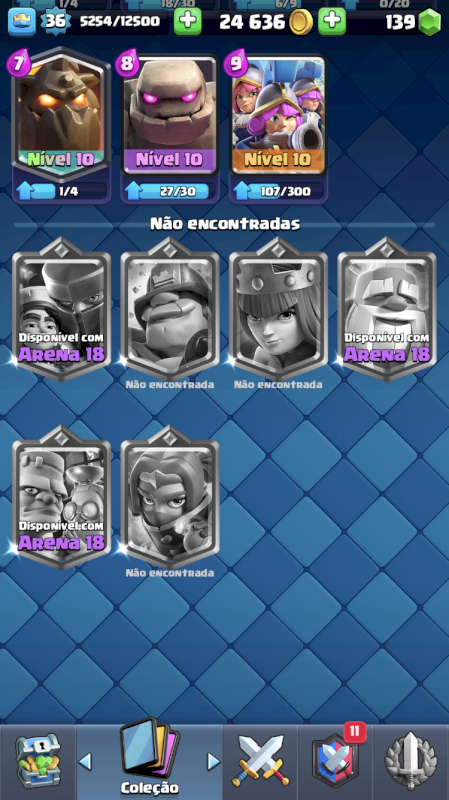This screenshot has width=449, height=800.
Task: Tap the crown trophy icon at top left
Action: click(x=22, y=22)
